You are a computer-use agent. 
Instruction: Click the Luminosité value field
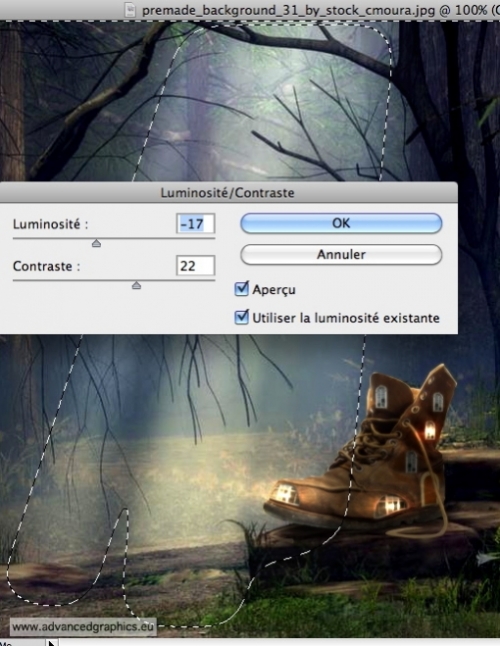(195, 224)
